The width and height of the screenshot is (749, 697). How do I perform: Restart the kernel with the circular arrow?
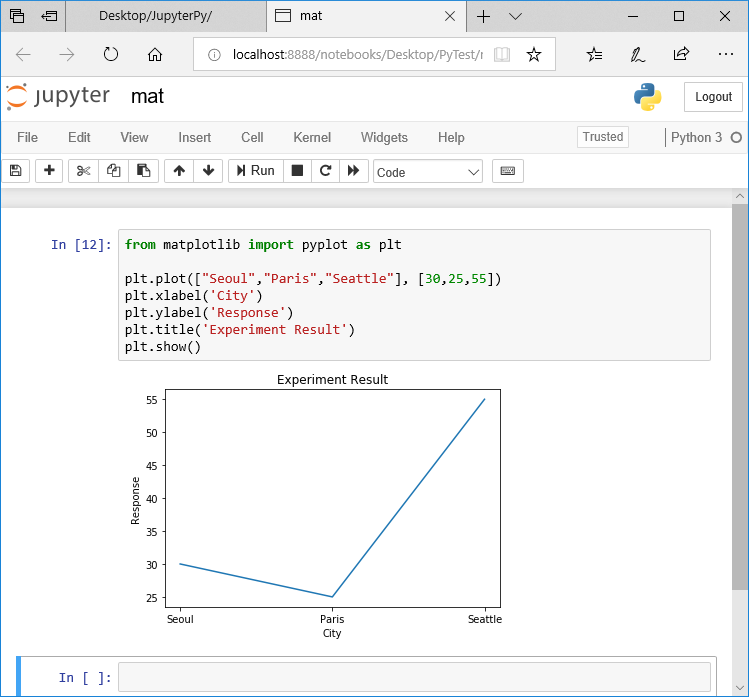[325, 171]
